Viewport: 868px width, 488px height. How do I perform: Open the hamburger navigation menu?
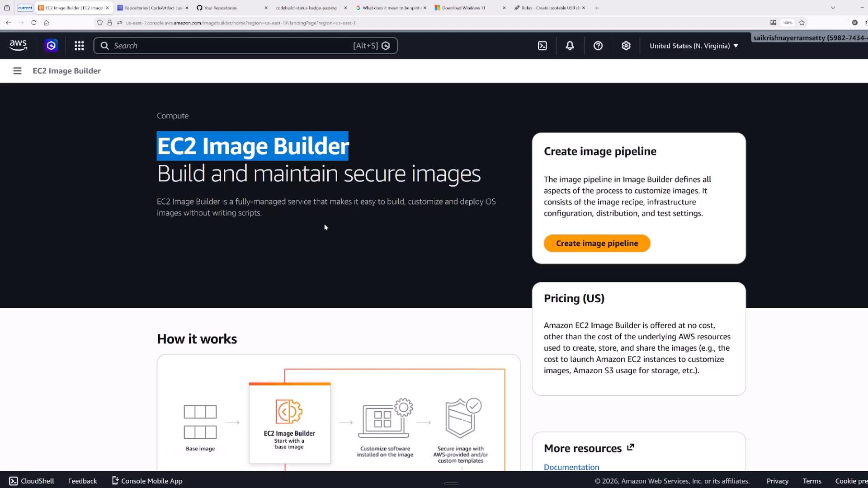pos(17,71)
